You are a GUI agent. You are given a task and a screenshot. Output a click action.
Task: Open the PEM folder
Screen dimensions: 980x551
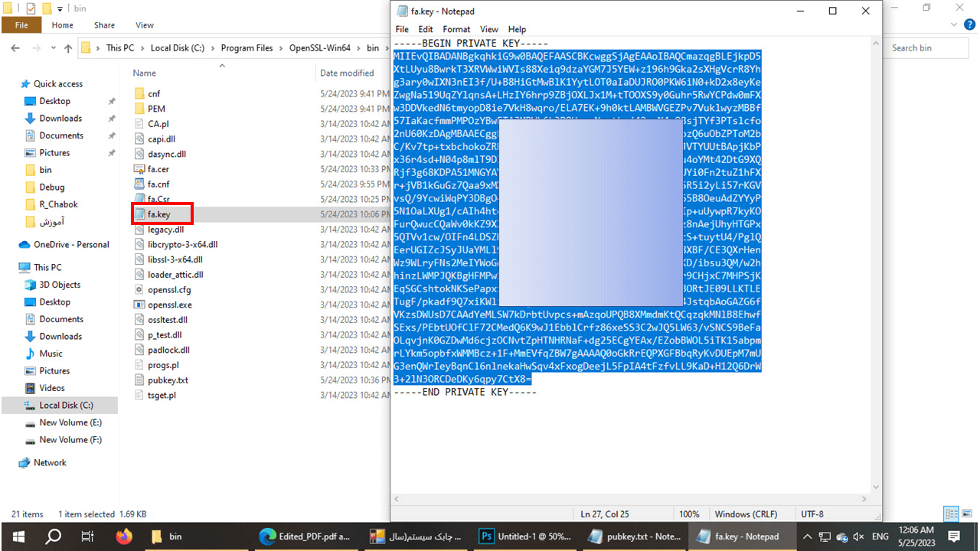coord(156,109)
